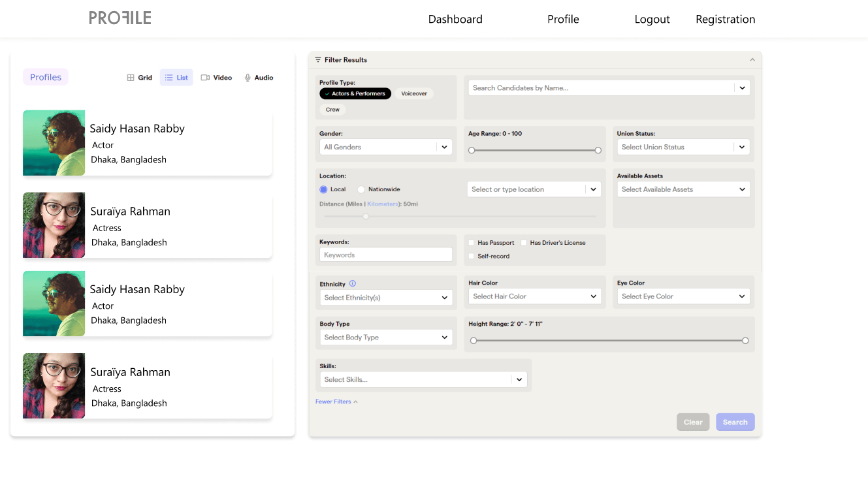The width and height of the screenshot is (868, 487).
Task: Click the right handle of Age Range slider
Action: 598,150
